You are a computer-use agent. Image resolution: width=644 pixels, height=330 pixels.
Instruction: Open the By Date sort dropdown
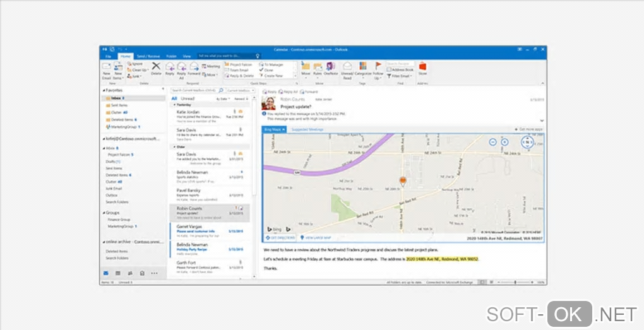click(x=223, y=99)
